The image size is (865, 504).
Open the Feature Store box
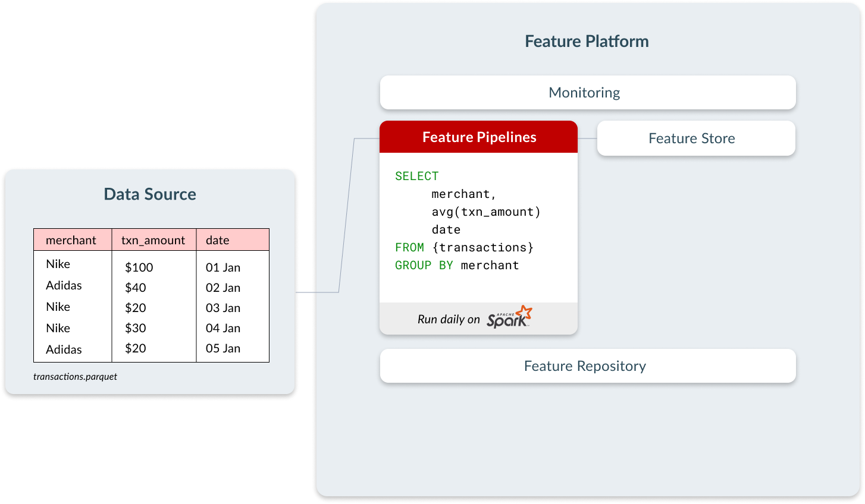696,138
